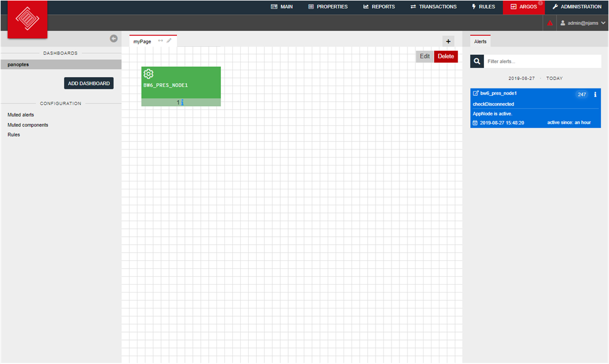Open the REPORTS menu
The height and width of the screenshot is (364, 609).
(x=379, y=7)
